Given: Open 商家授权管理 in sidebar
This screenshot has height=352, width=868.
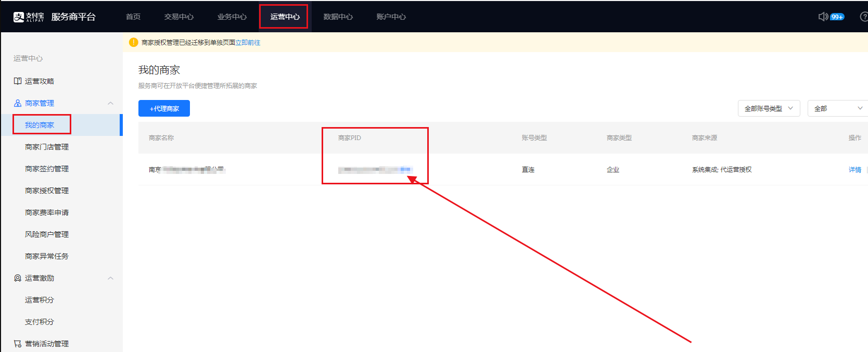Looking at the screenshot, I should pyautogui.click(x=47, y=191).
